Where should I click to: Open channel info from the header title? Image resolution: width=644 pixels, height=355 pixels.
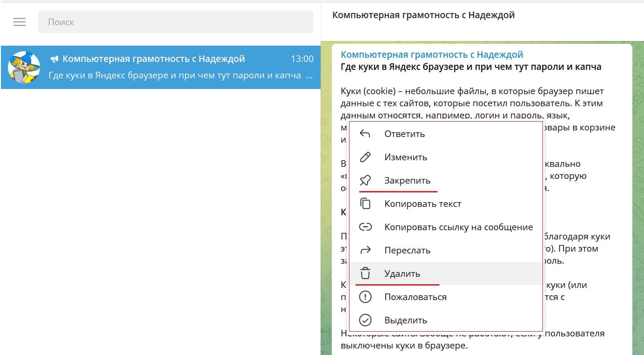(x=423, y=15)
